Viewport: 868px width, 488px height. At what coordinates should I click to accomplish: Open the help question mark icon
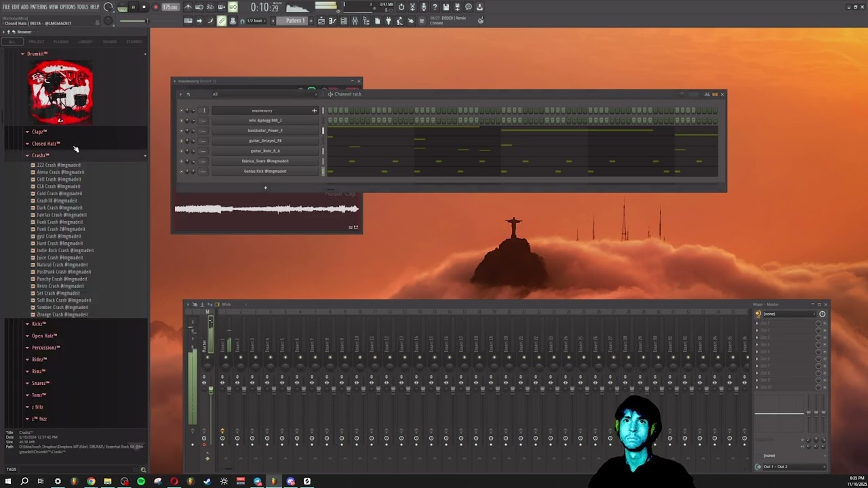point(435,7)
